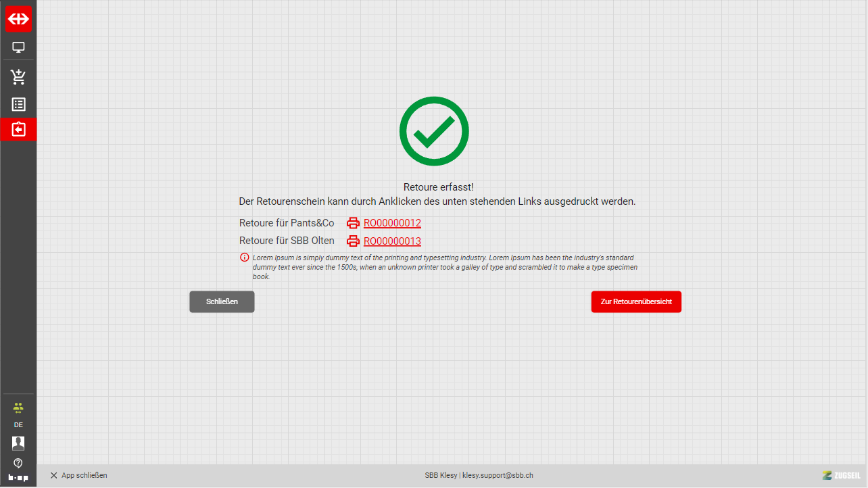Click App schließen in the footer

click(78, 475)
